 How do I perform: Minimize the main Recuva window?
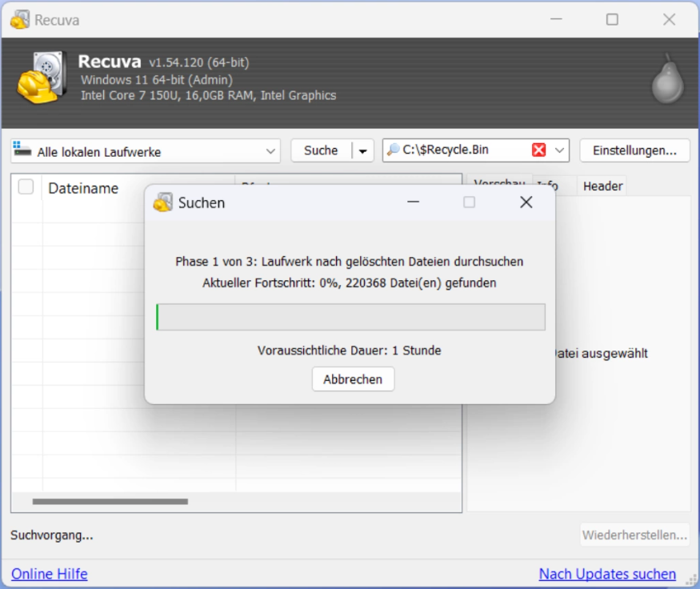[556, 19]
